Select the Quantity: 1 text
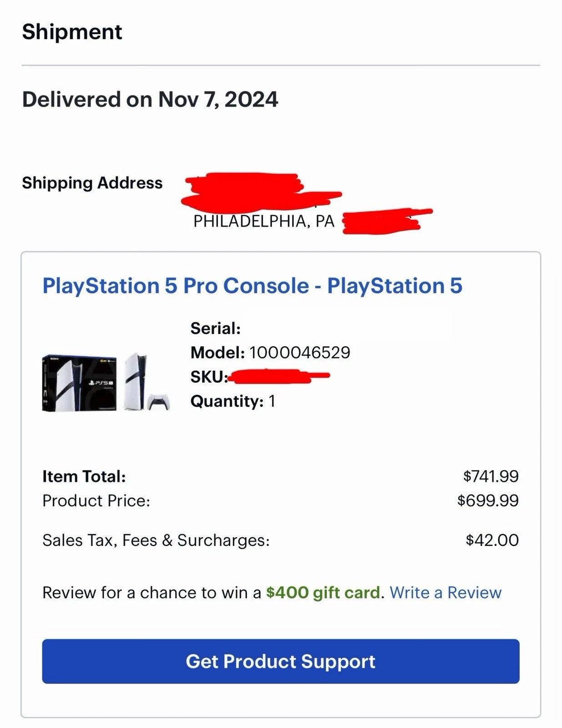The width and height of the screenshot is (562, 728). click(x=234, y=401)
